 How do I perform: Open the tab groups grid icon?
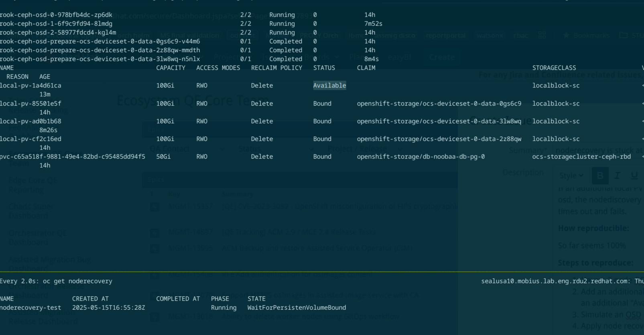coord(542,35)
